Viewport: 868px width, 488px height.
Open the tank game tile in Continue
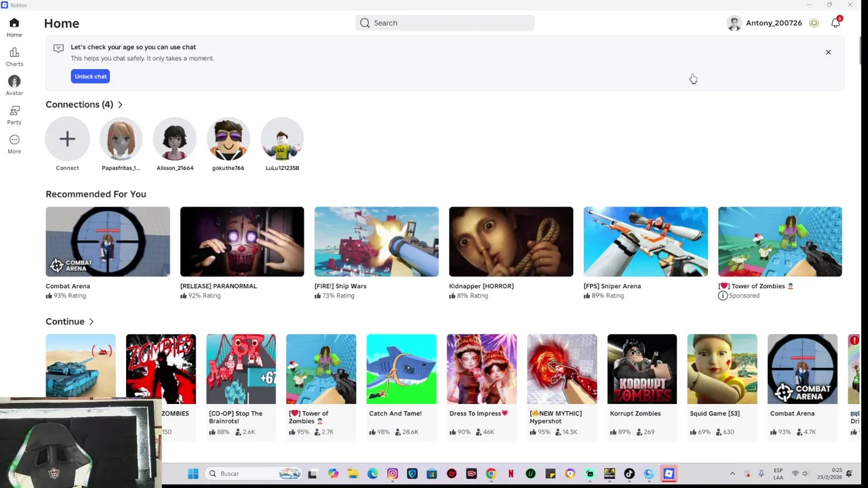tap(81, 365)
